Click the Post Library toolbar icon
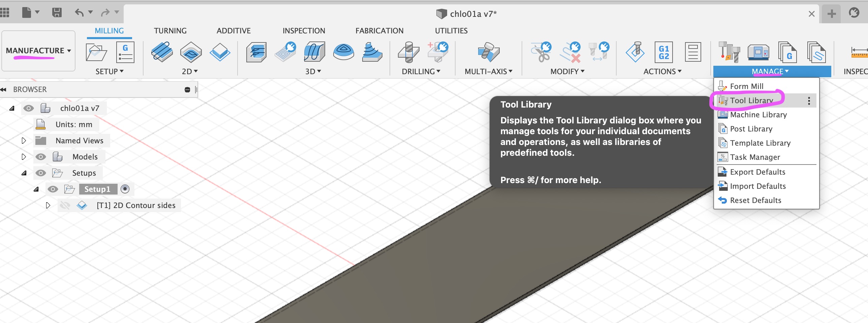The image size is (868, 323). point(787,52)
